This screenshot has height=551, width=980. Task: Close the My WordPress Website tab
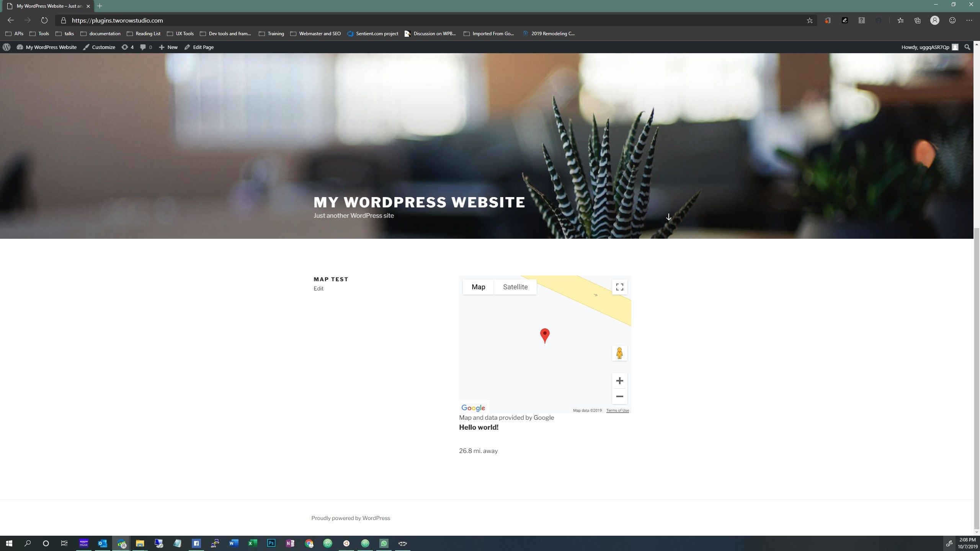(88, 6)
